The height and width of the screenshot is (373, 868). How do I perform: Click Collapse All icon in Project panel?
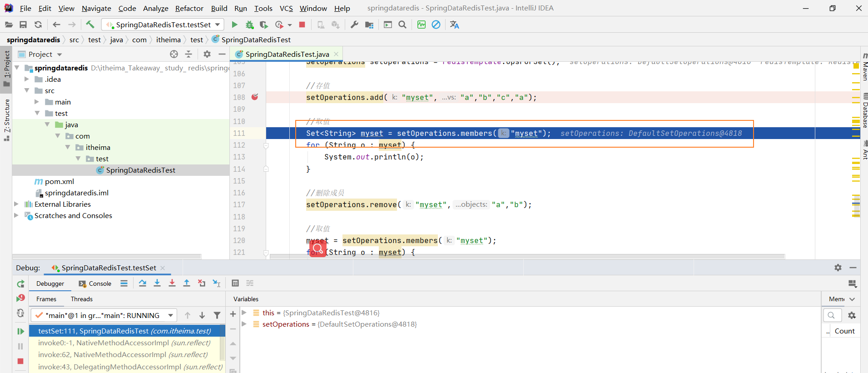188,54
